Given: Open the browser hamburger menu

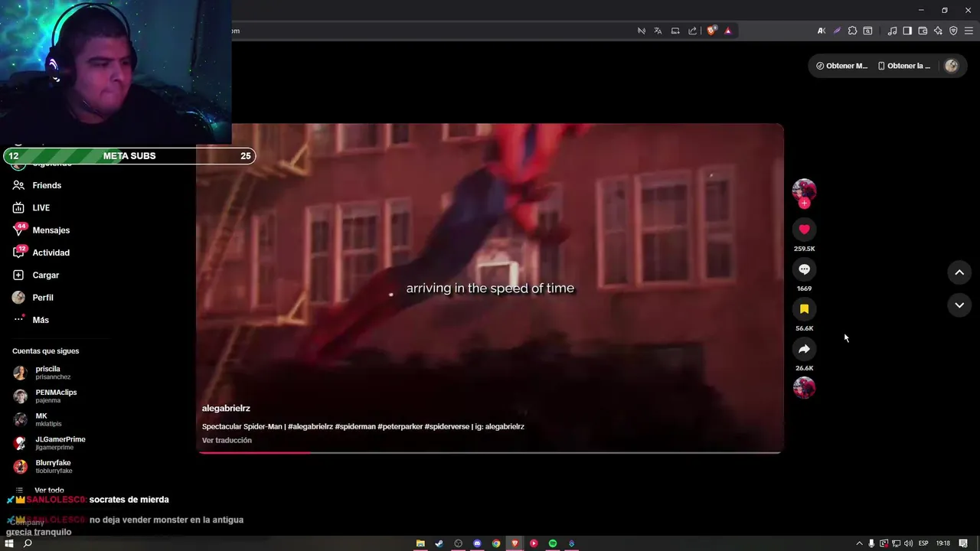Looking at the screenshot, I should (969, 31).
